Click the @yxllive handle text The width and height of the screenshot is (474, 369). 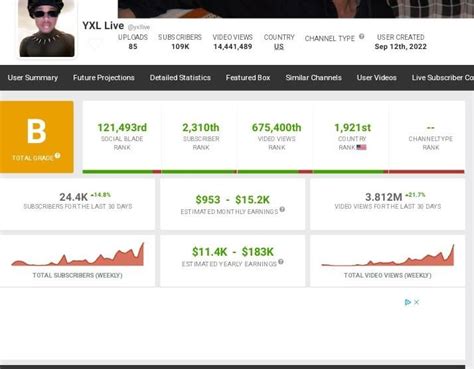tap(139, 27)
